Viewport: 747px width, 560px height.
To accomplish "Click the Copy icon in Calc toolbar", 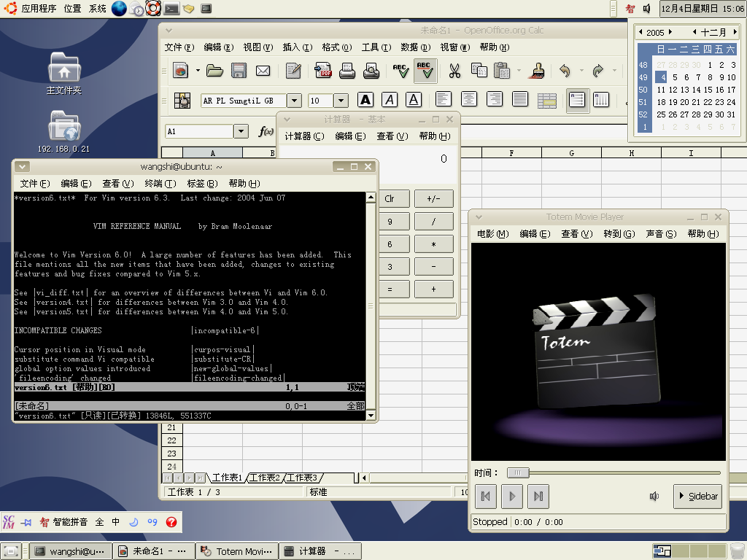I will coord(479,71).
